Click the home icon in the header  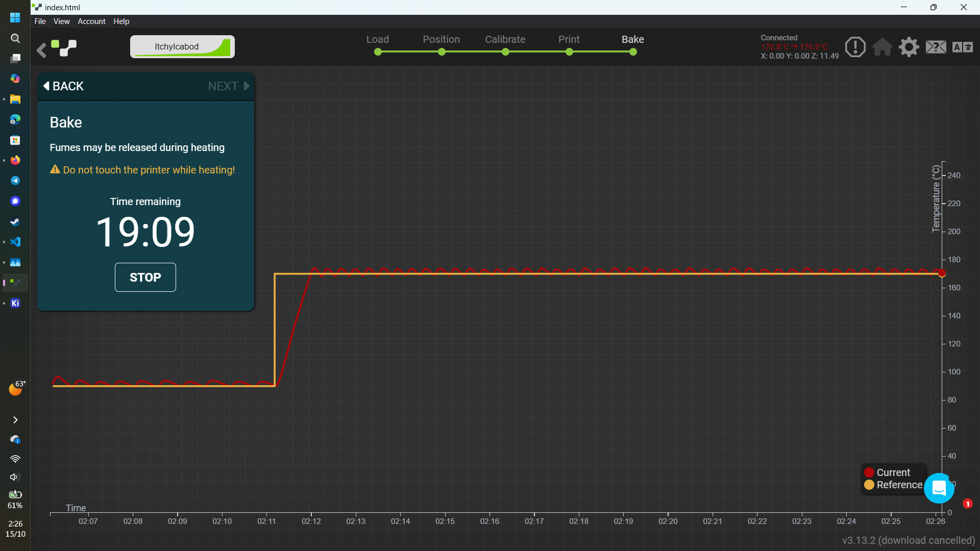(882, 47)
